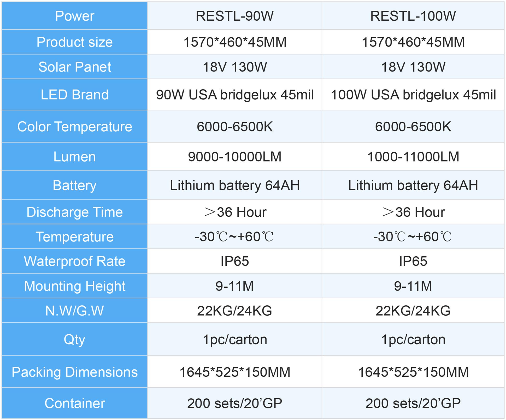Click the 'RESTL-100W' model cell

pos(413,16)
